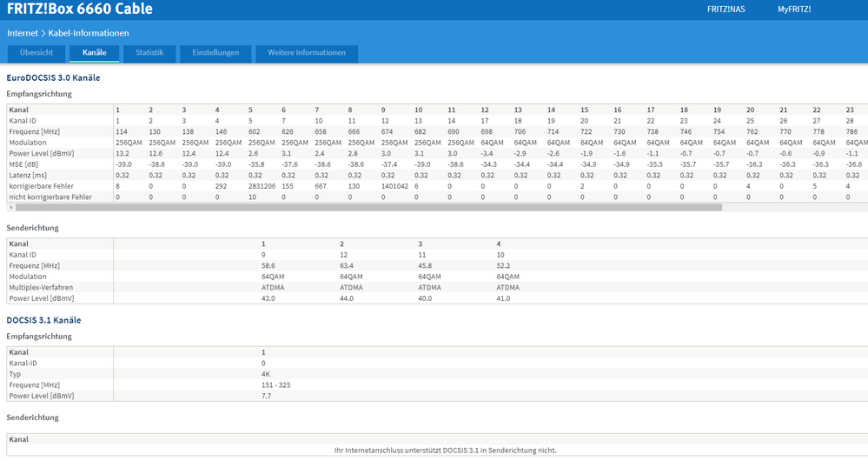Open the Weitere Informationen tab
868x461 pixels.
point(307,53)
